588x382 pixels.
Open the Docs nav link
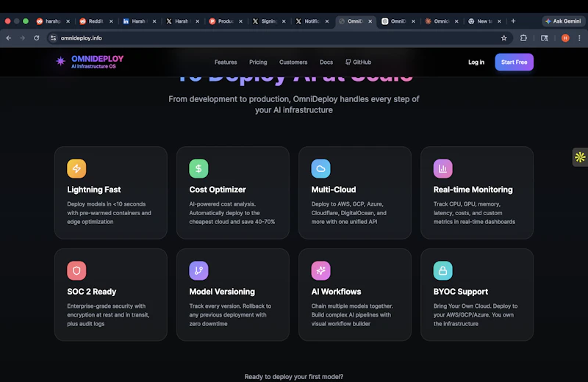click(x=326, y=62)
